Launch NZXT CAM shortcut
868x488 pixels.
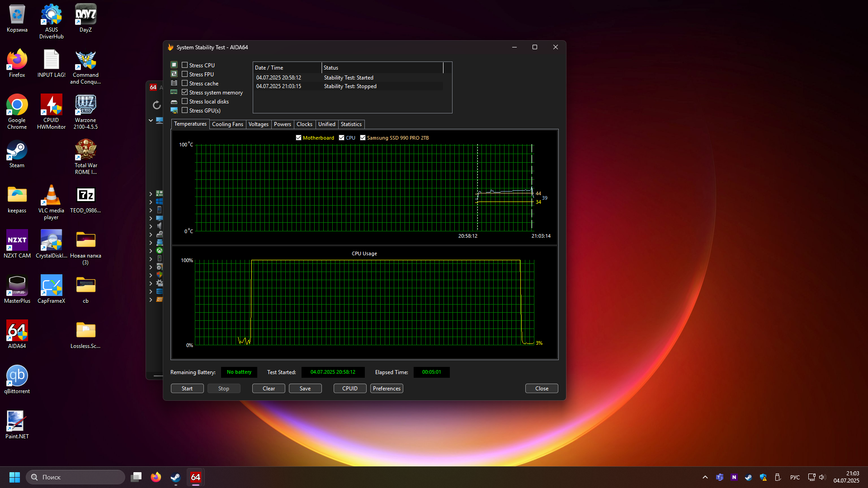[17, 244]
